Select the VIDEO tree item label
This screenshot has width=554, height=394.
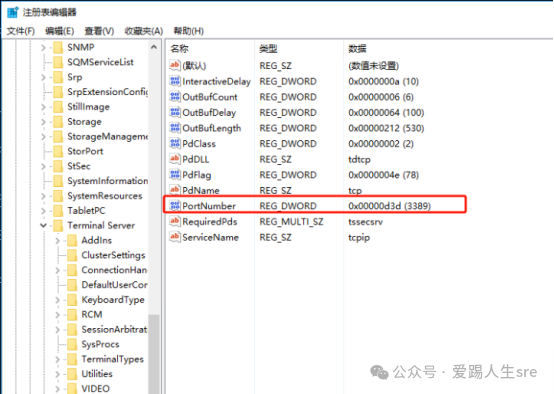95,388
